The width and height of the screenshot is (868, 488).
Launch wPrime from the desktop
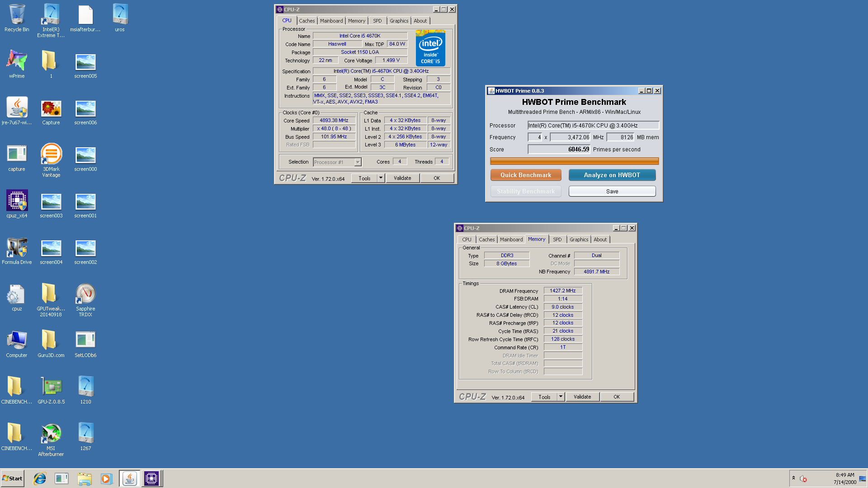[x=17, y=64]
